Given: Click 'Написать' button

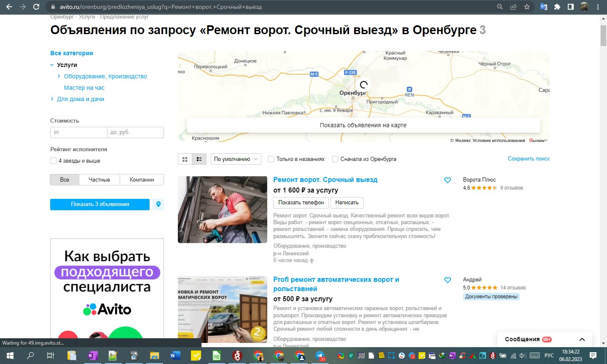Looking at the screenshot, I should tap(347, 203).
